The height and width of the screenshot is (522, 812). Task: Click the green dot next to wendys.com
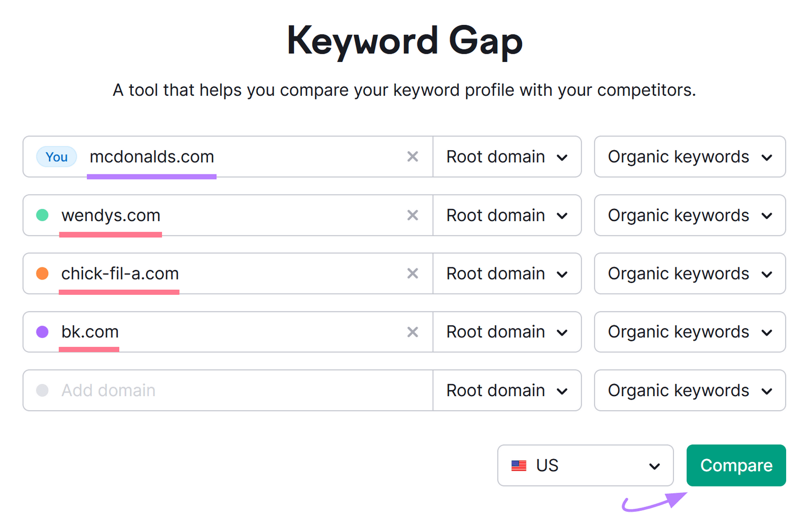coord(42,215)
